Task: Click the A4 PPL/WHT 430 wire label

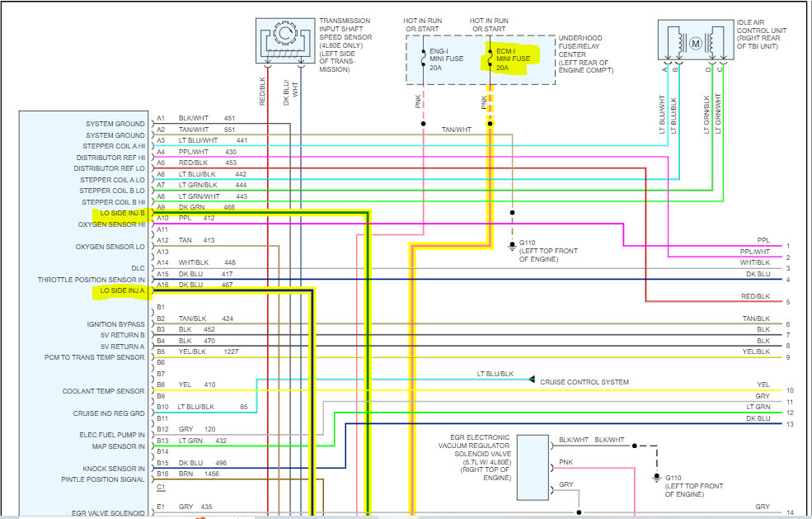Action: point(196,152)
